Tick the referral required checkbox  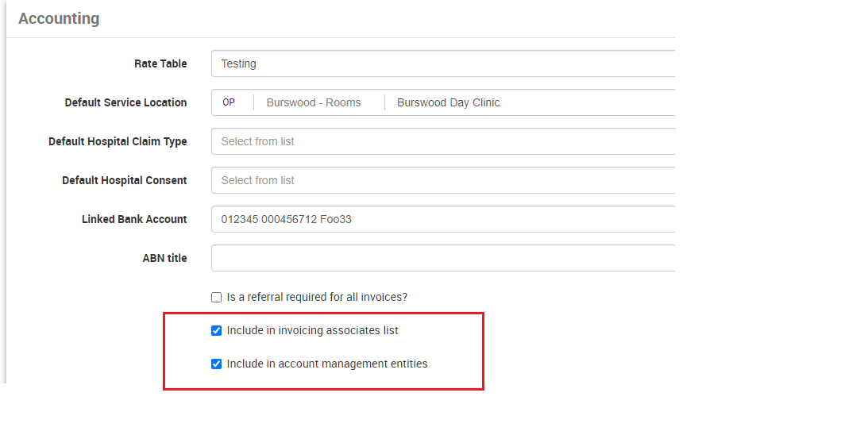(x=216, y=298)
